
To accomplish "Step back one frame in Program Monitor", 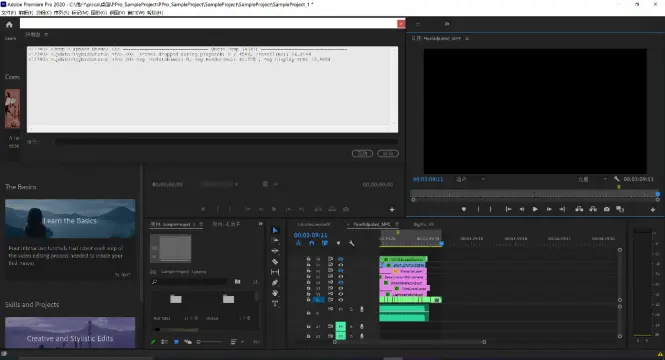I will pos(522,209).
